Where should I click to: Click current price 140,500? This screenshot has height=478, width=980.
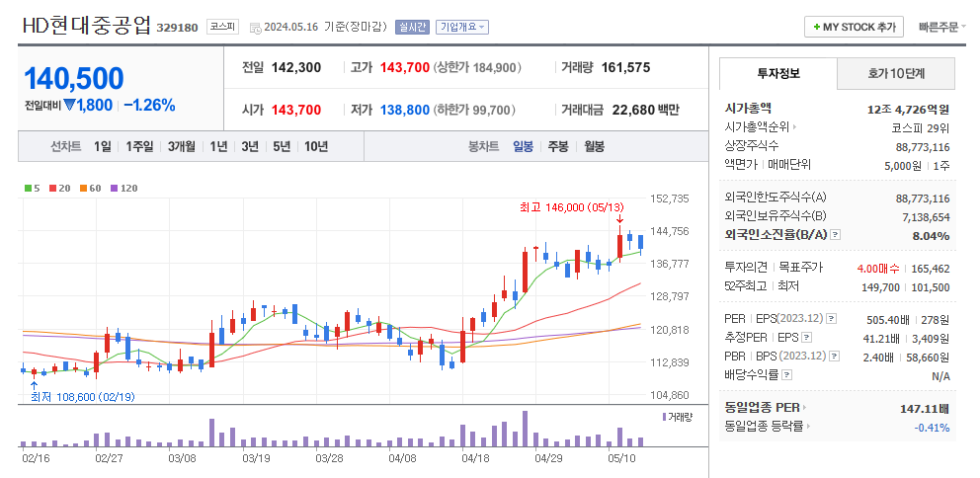coord(74,79)
